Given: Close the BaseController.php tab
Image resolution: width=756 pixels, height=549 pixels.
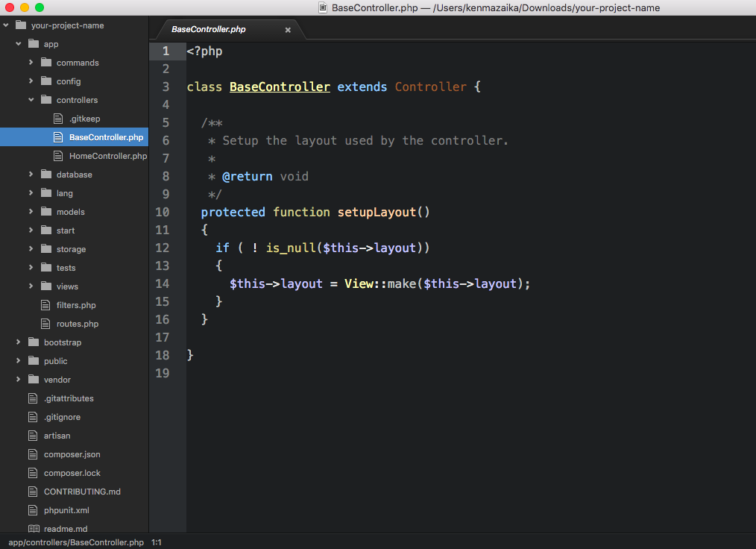Looking at the screenshot, I should click(x=288, y=30).
